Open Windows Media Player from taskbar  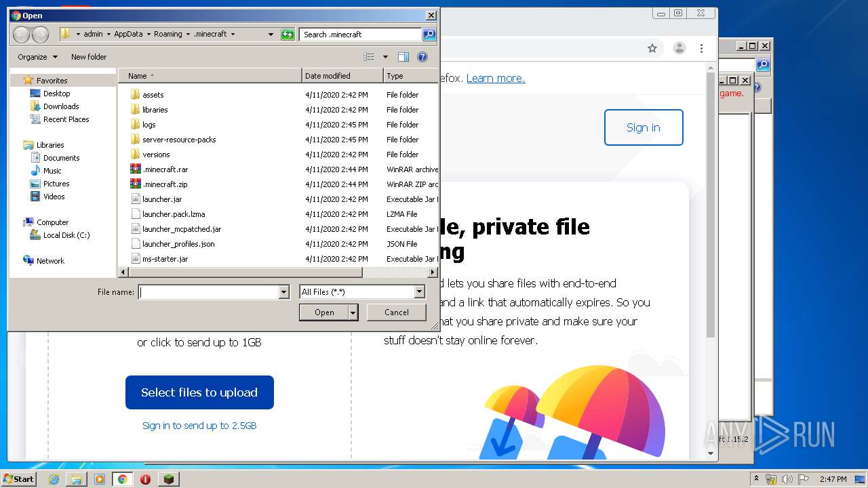[100, 479]
